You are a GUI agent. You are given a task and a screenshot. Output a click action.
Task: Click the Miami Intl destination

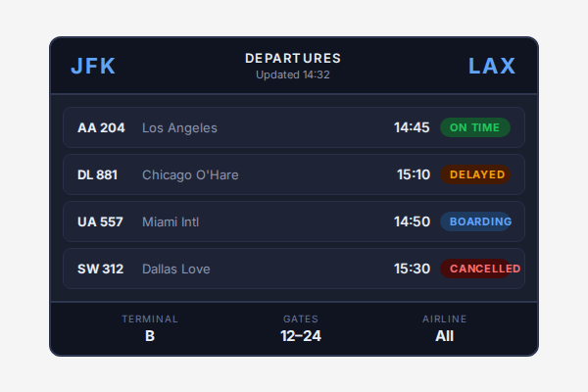click(x=171, y=221)
